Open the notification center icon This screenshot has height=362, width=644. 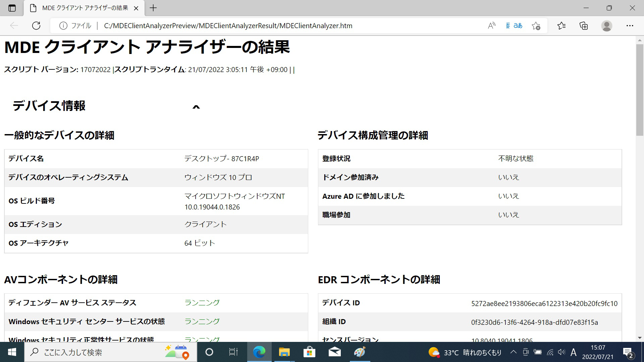(x=628, y=352)
